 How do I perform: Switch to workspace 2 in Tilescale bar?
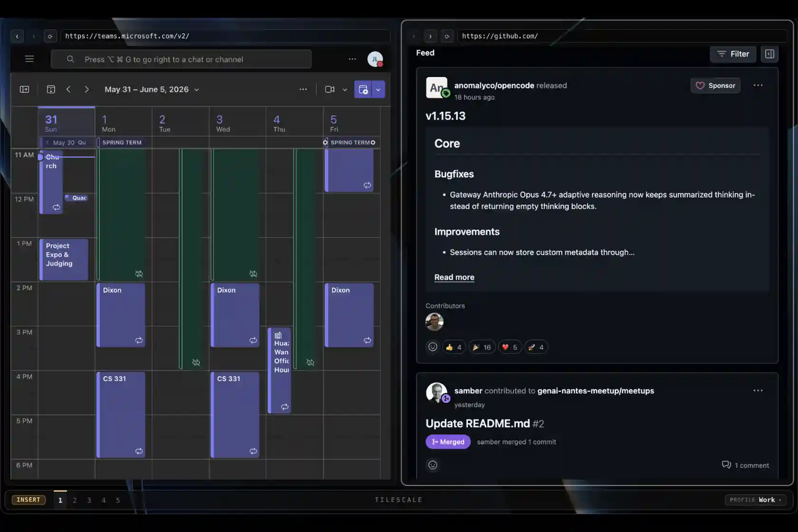[75, 500]
